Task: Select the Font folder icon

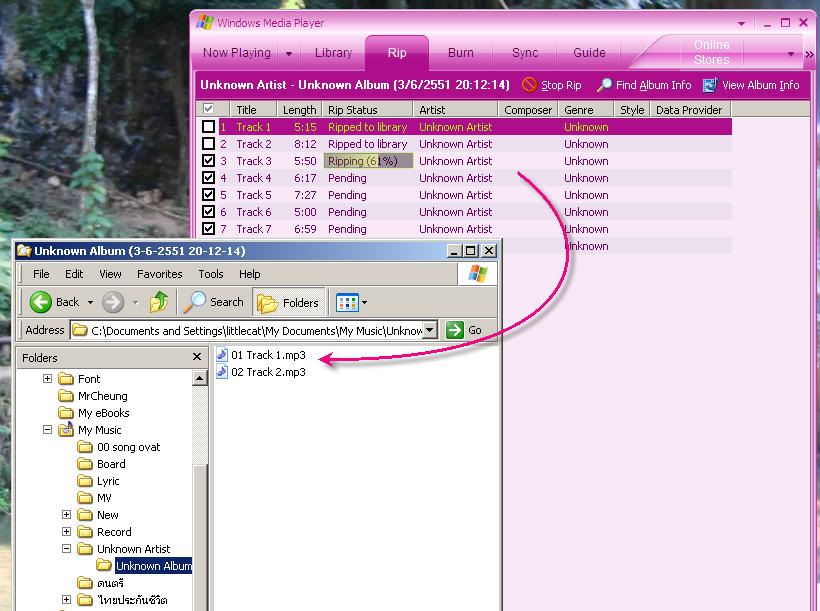Action: point(66,378)
